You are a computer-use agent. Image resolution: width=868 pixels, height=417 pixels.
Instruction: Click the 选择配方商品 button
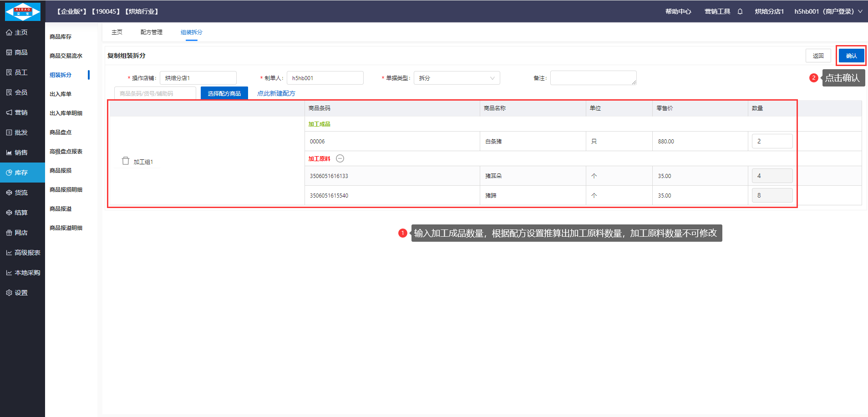point(224,93)
